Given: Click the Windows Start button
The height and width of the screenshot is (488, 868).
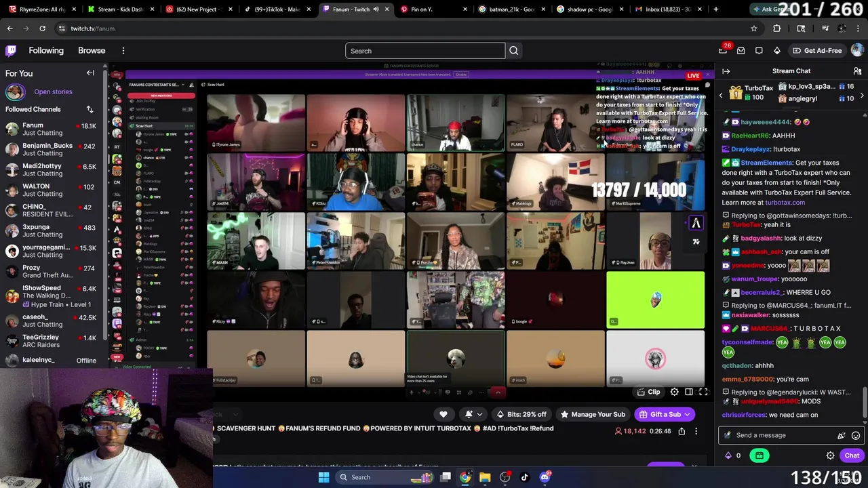Looking at the screenshot, I should (324, 477).
